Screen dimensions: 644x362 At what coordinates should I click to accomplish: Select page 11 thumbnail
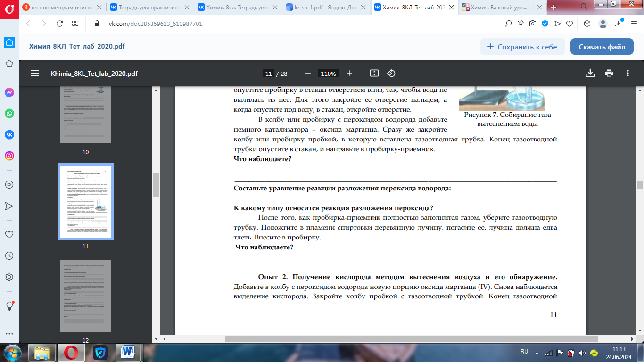click(x=86, y=202)
